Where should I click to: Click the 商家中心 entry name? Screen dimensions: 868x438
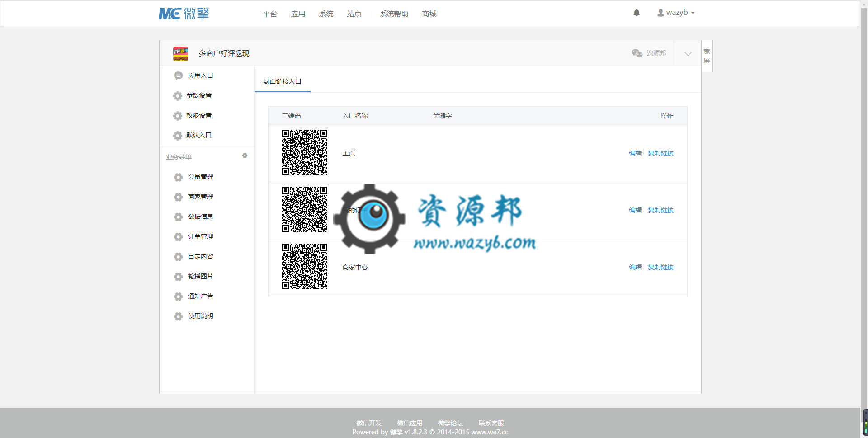point(355,268)
